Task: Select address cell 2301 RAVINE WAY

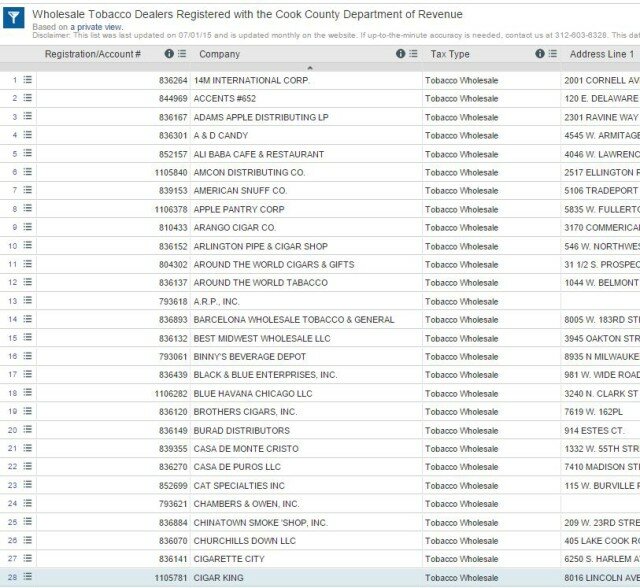Action: coord(601,118)
